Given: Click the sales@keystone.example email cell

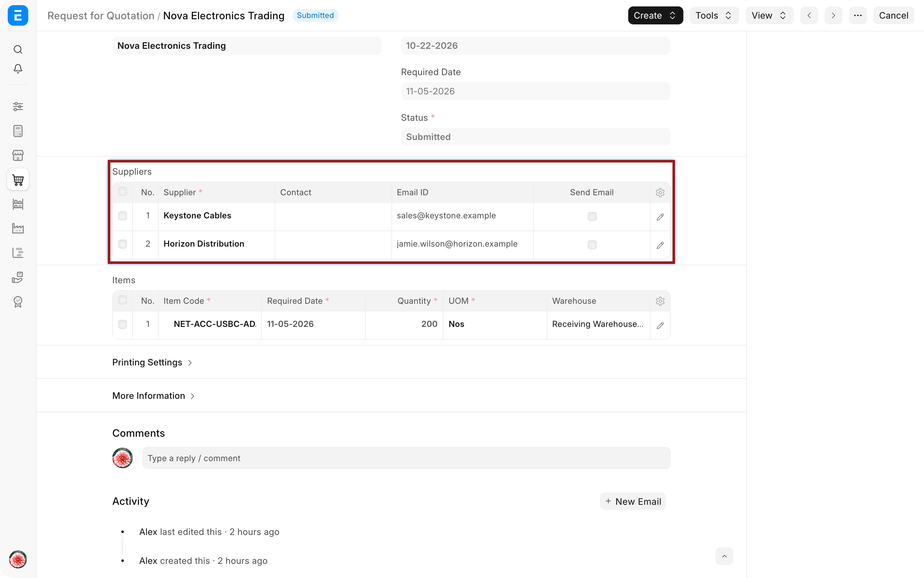Looking at the screenshot, I should tap(462, 216).
